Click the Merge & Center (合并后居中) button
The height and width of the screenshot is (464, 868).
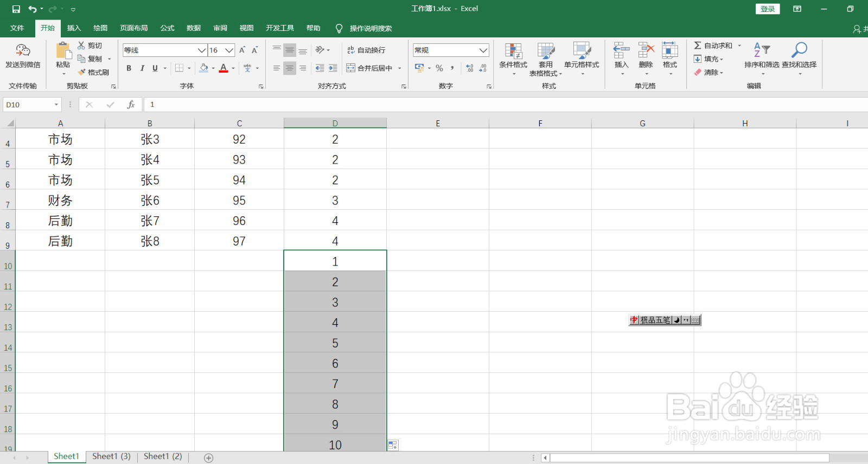coord(369,68)
